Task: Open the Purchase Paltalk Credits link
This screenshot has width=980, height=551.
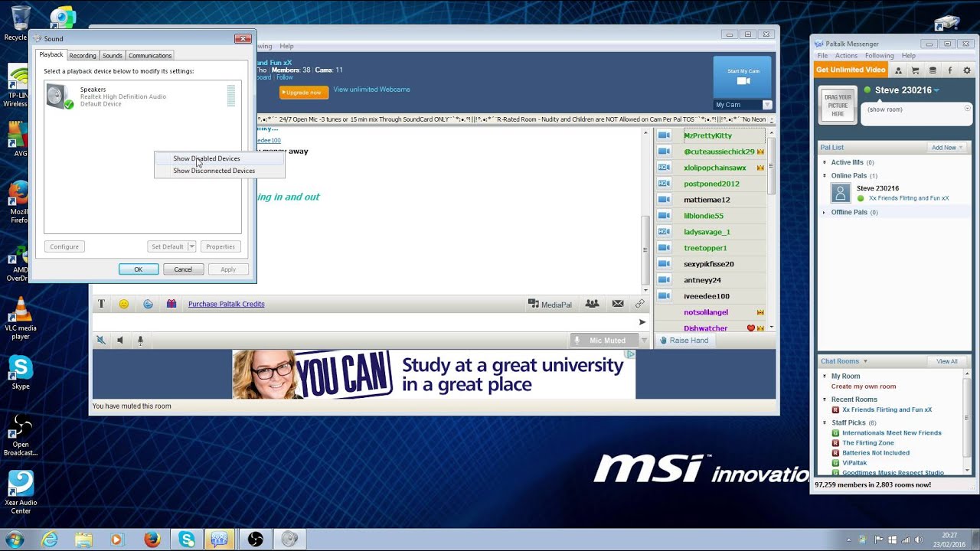Action: click(x=227, y=304)
